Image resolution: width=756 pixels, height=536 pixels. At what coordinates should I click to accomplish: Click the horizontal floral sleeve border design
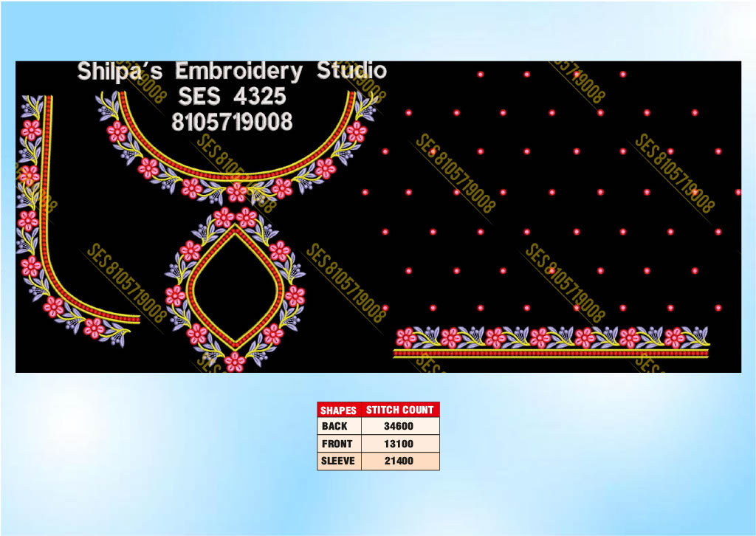[551, 343]
